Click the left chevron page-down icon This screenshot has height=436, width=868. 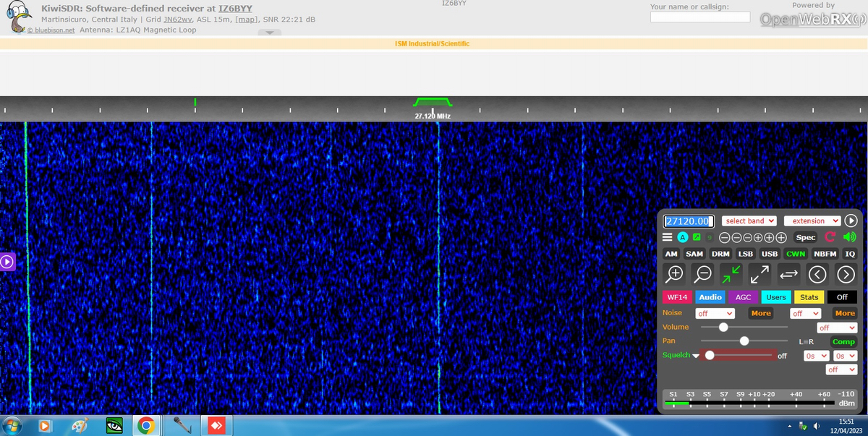pyautogui.click(x=817, y=274)
